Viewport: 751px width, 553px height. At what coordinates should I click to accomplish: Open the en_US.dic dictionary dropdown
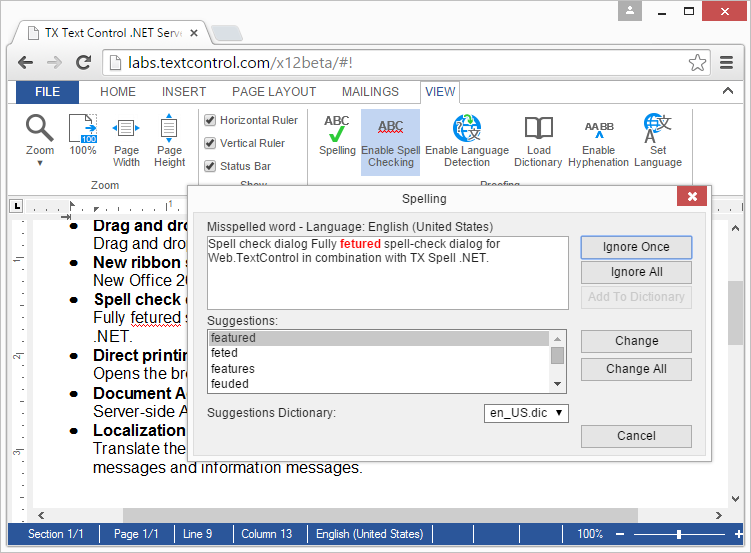[526, 412]
